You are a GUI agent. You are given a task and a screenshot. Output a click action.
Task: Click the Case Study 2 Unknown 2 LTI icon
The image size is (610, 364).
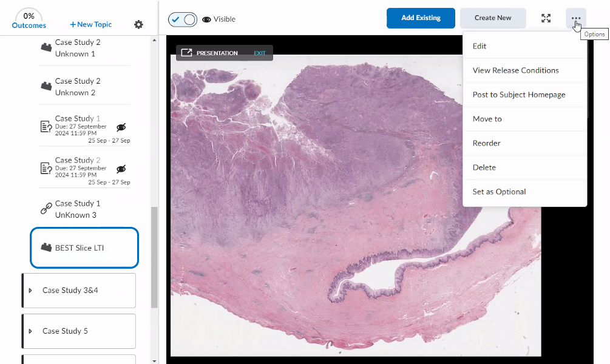coord(46,86)
